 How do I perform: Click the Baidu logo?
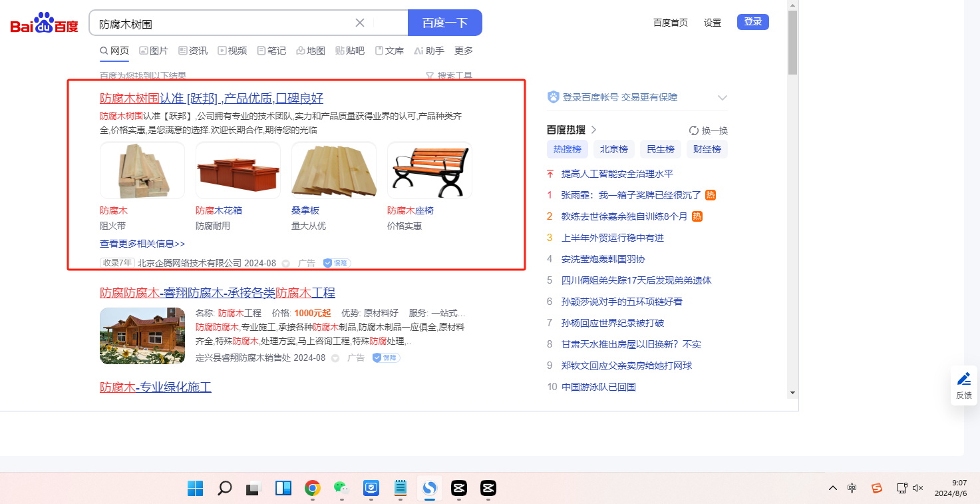click(x=45, y=24)
